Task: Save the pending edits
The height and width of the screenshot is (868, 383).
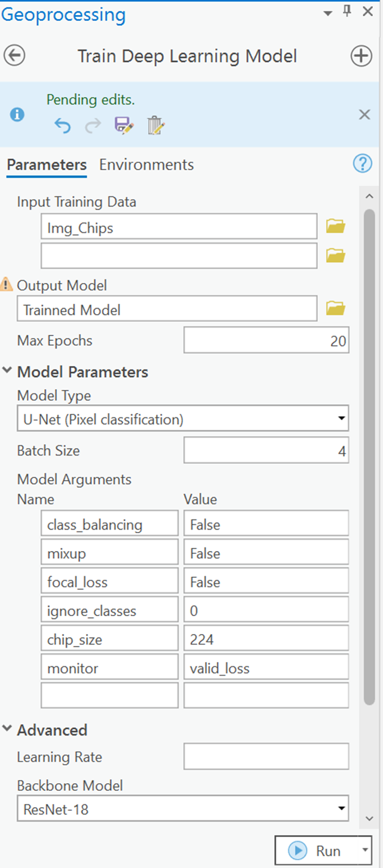Action: click(124, 125)
